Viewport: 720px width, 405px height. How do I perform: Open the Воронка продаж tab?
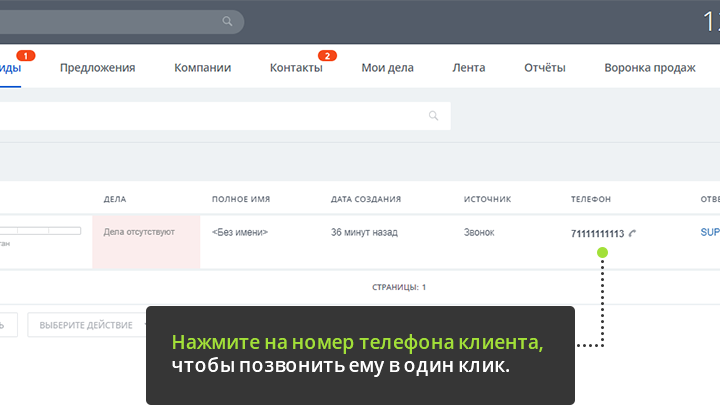(x=650, y=68)
